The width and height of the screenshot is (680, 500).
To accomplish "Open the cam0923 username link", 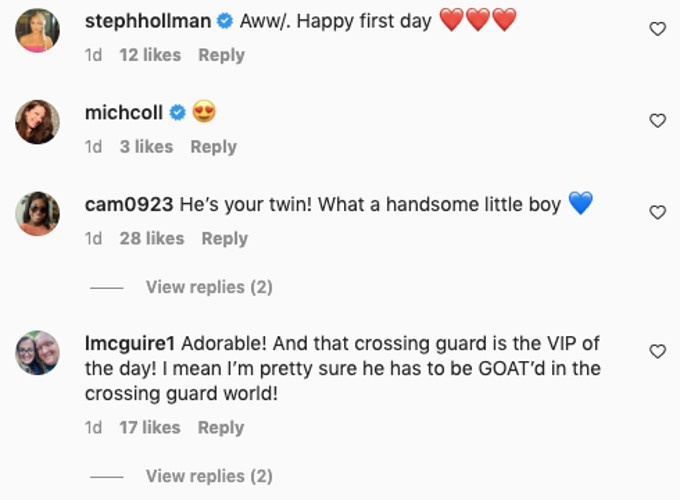I will pyautogui.click(x=129, y=204).
